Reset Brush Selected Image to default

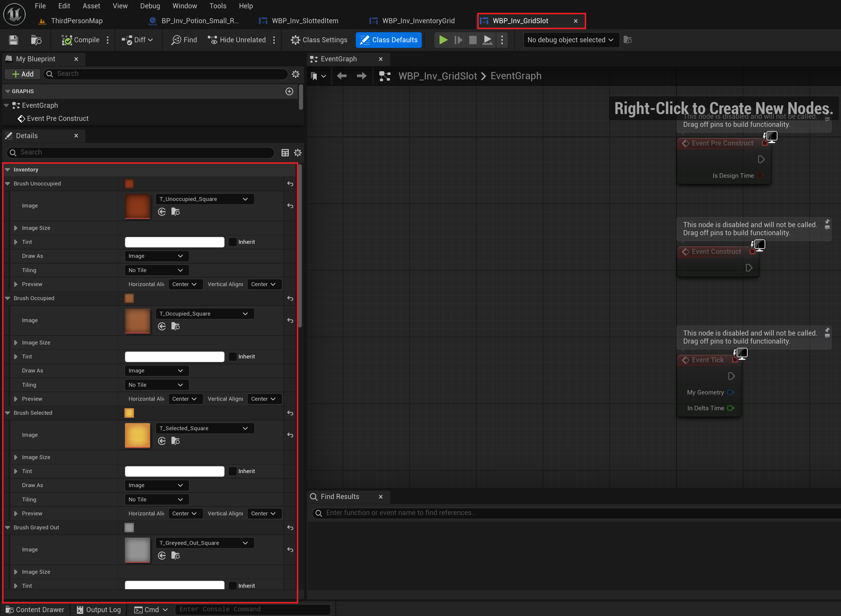point(290,435)
